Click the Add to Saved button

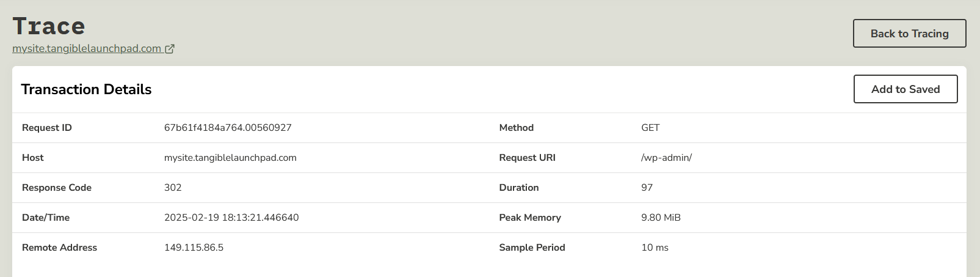coord(905,89)
